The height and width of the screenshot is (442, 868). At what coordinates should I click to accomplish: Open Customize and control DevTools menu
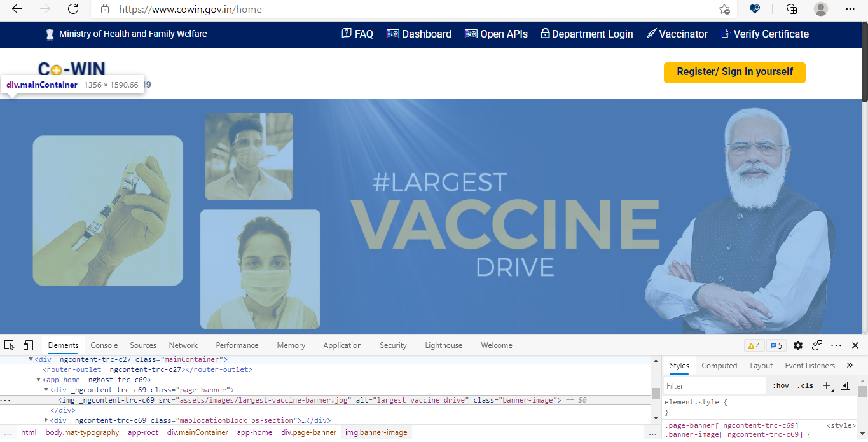click(x=836, y=345)
